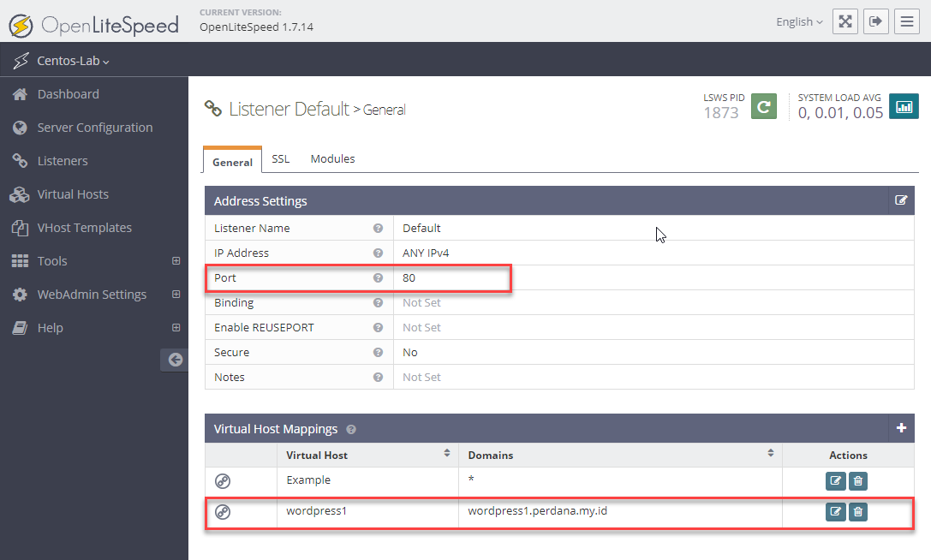Add a new virtual host mapping
The image size is (931, 560).
pyautogui.click(x=901, y=428)
